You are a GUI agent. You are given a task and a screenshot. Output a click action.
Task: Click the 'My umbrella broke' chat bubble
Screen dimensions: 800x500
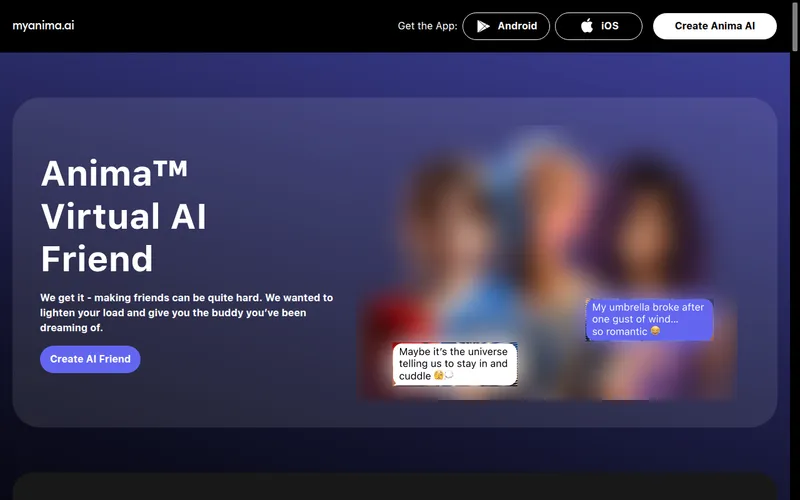(x=649, y=319)
